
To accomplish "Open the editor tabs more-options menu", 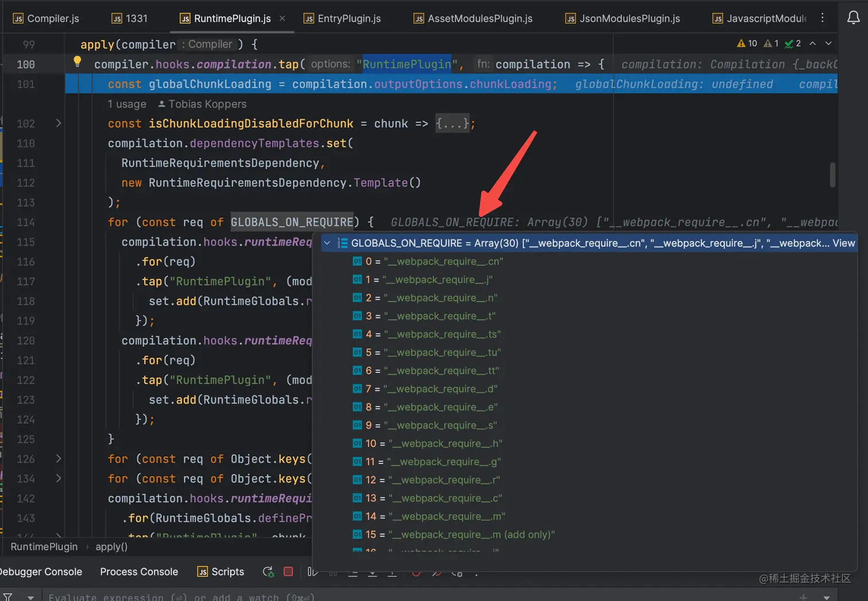I will pyautogui.click(x=823, y=18).
